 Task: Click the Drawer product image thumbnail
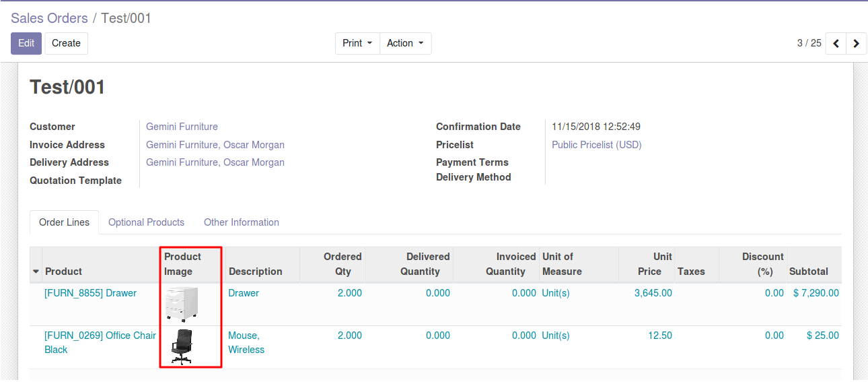182,304
